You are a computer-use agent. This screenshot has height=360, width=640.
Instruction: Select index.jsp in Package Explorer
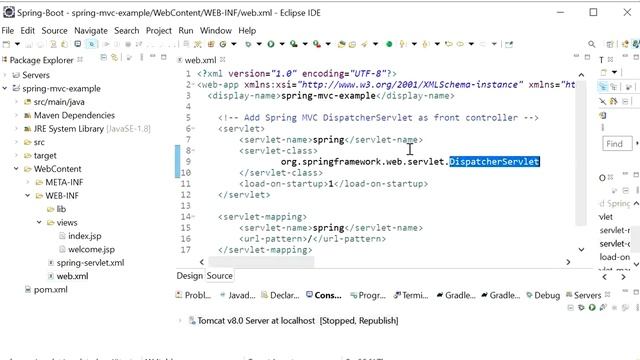click(84, 236)
